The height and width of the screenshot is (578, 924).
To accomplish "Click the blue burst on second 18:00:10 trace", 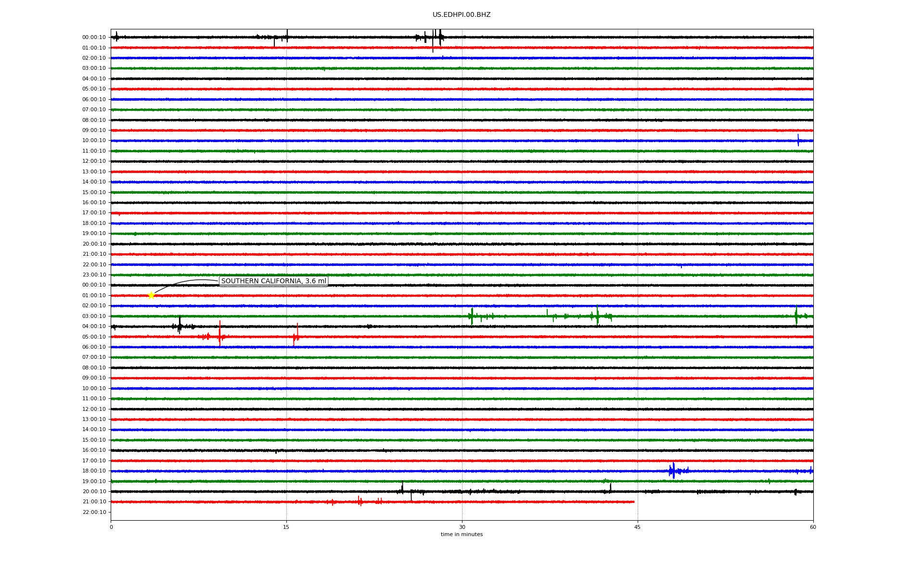I will 674,471.
